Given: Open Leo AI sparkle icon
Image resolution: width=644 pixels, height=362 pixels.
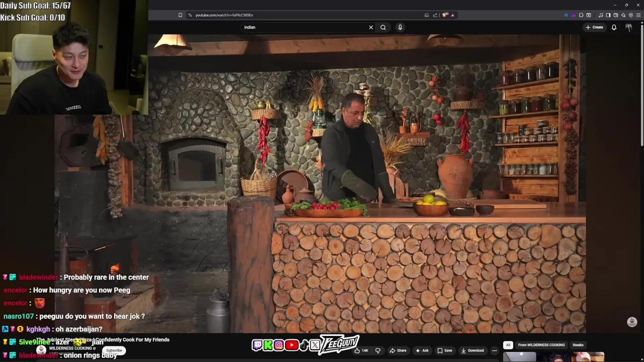Looking at the screenshot, I should (x=623, y=15).
